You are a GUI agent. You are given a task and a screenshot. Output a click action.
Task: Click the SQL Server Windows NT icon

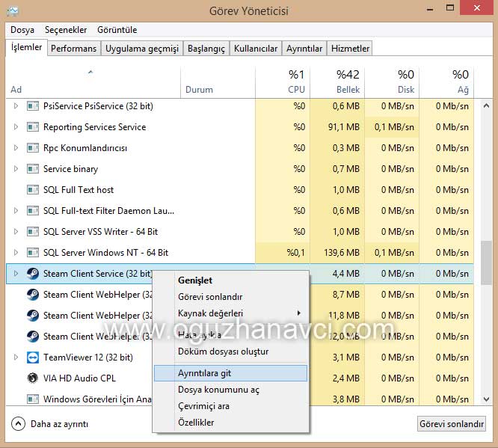[x=33, y=253]
